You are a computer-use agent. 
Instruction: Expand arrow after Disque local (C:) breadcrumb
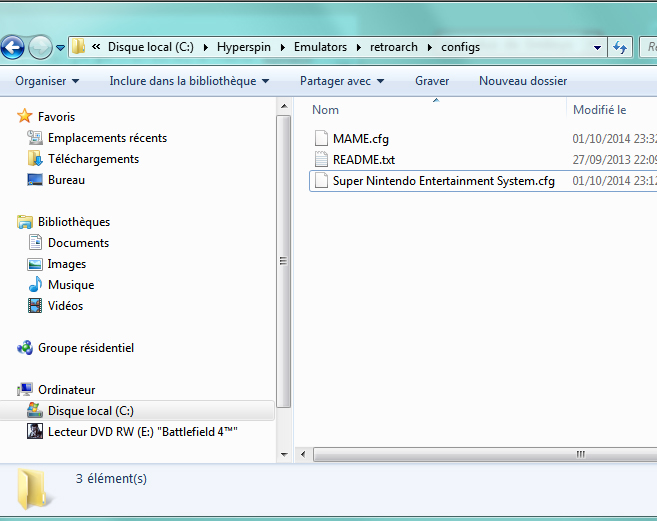point(206,47)
